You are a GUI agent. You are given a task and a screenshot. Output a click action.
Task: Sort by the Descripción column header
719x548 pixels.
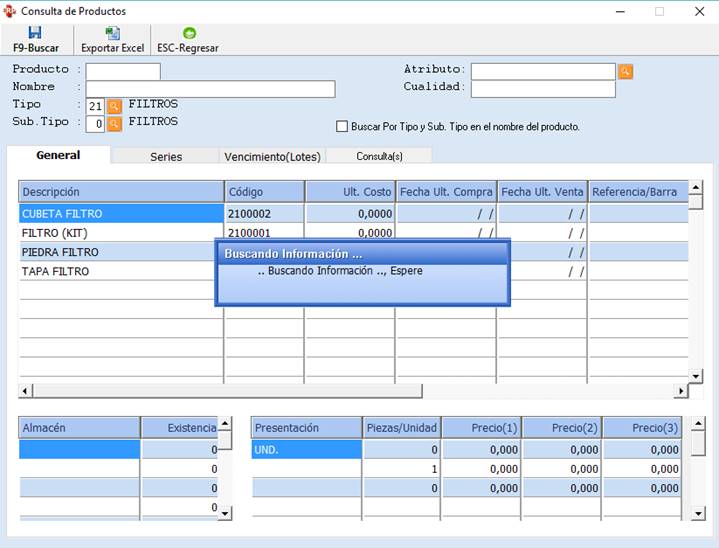pos(120,191)
